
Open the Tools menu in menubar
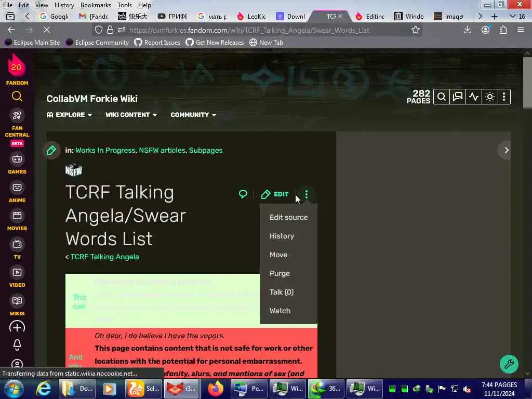pyautogui.click(x=125, y=5)
